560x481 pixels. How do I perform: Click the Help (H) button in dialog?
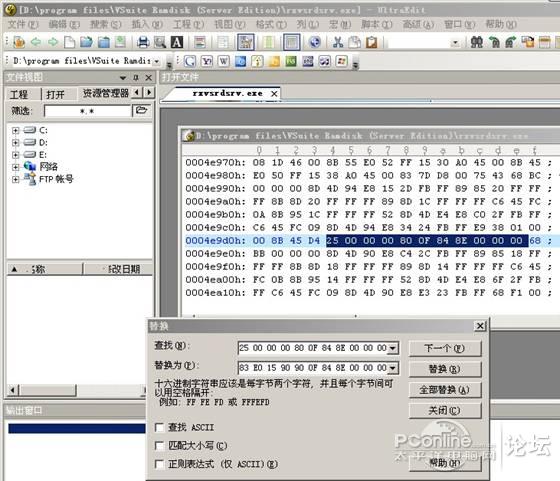(445, 463)
